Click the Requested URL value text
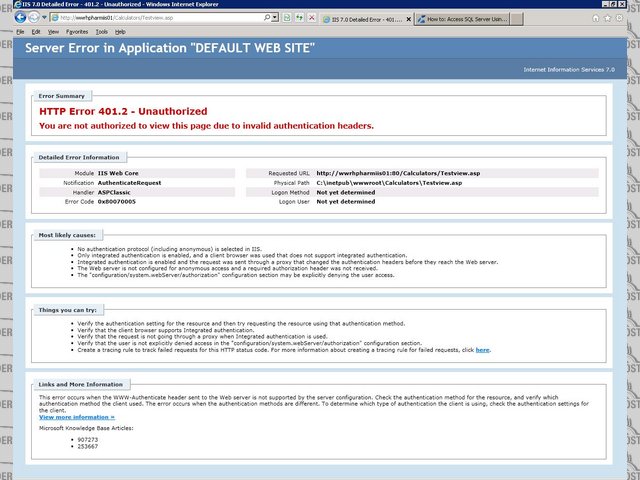This screenshot has height=480, width=640. [x=398, y=173]
